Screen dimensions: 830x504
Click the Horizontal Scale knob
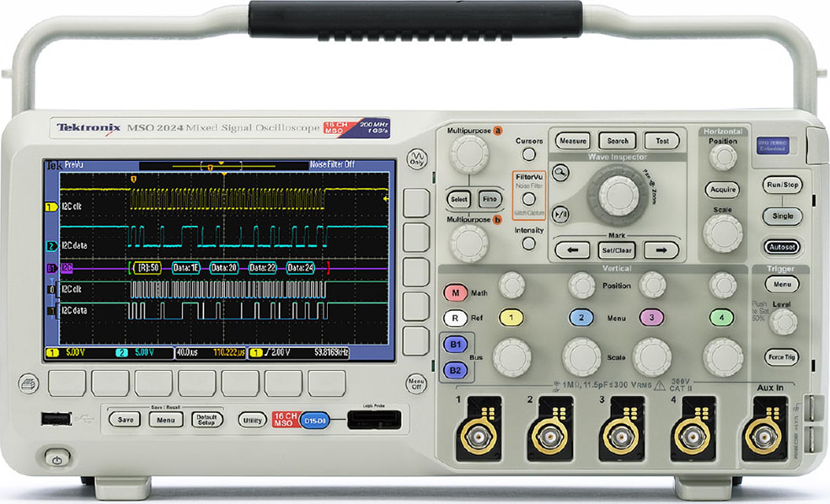click(x=722, y=233)
